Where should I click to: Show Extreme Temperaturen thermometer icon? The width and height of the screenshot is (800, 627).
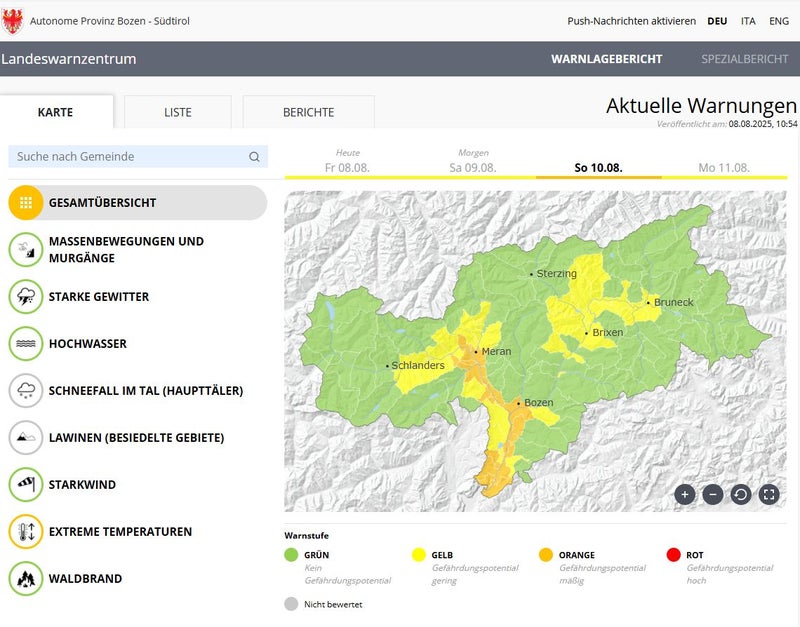pyautogui.click(x=26, y=532)
